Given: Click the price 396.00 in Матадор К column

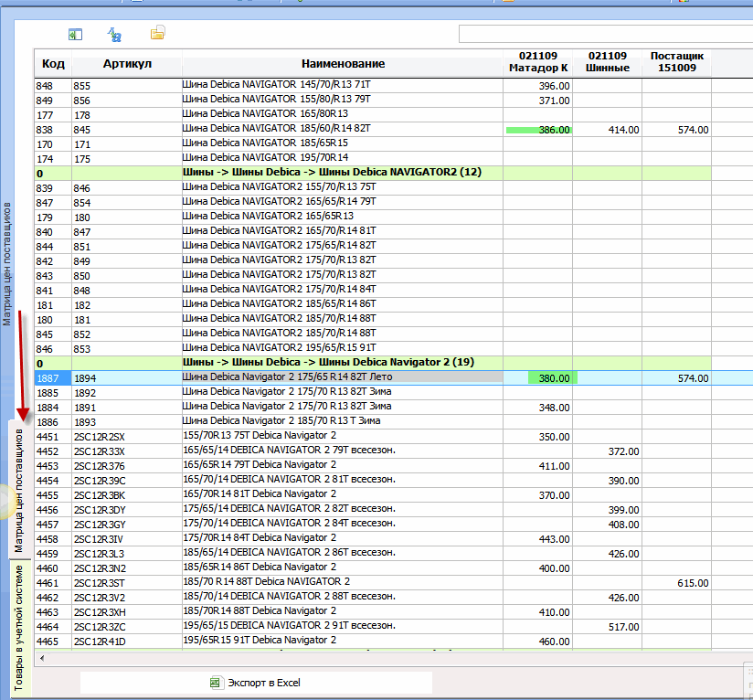Looking at the screenshot, I should click(554, 86).
